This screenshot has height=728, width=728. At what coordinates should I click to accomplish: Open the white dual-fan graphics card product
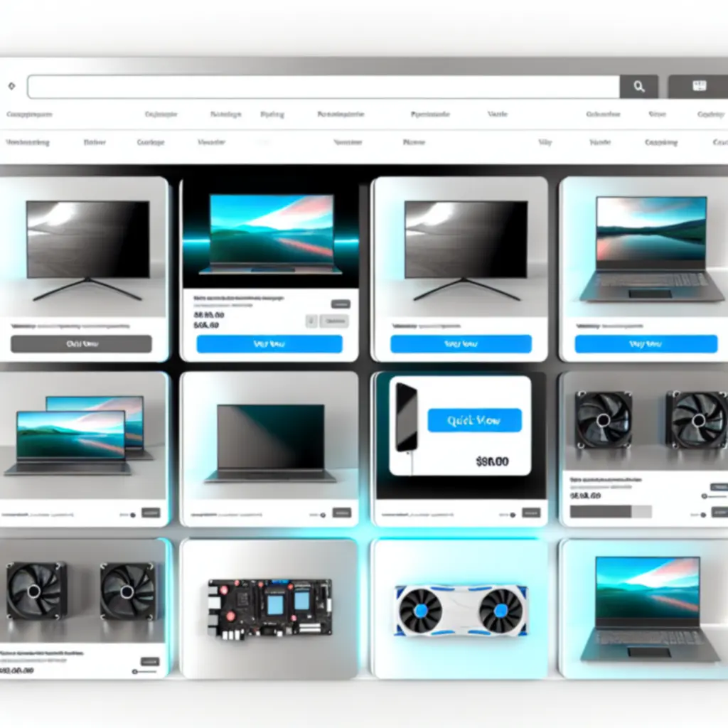[461, 609]
